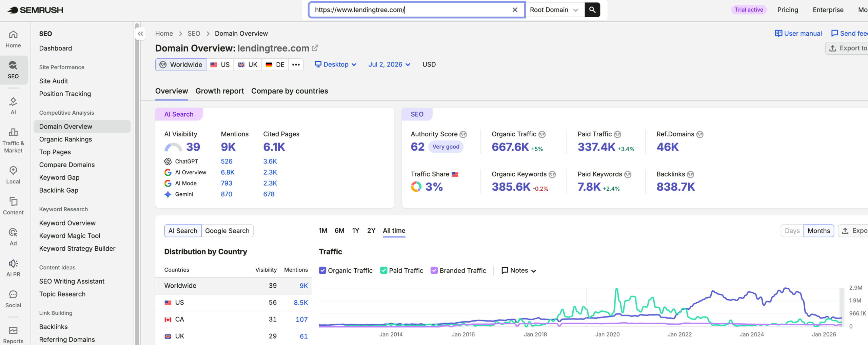Select the 6M time range

(339, 231)
